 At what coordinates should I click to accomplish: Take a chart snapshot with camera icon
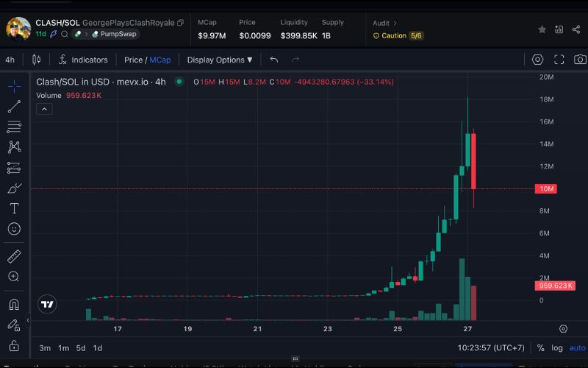pos(580,60)
